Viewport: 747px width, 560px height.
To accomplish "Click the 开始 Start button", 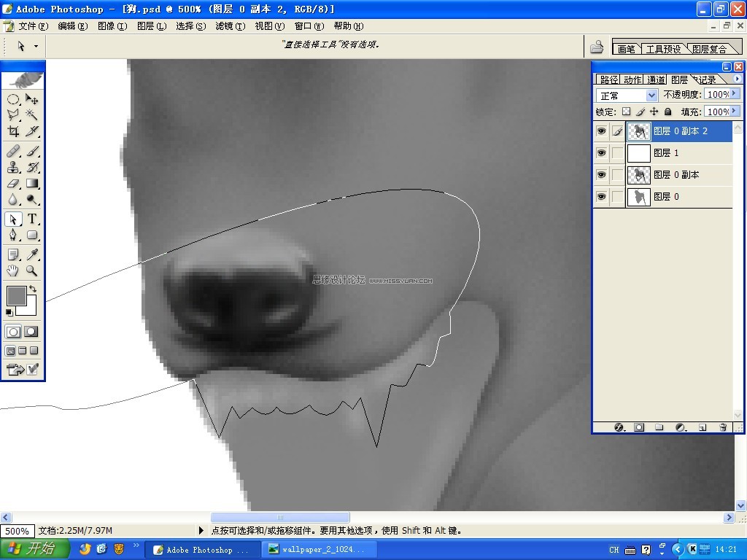I will 34,549.
